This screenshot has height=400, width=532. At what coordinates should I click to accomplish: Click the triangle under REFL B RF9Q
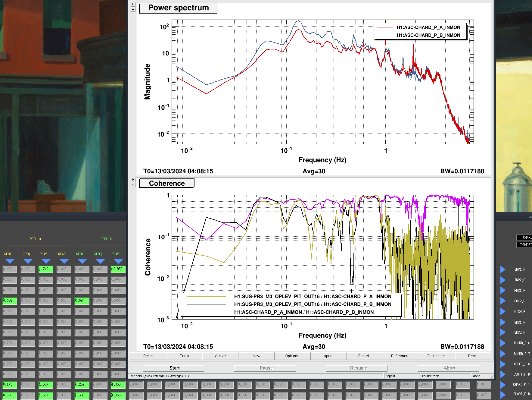pyautogui.click(x=100, y=261)
